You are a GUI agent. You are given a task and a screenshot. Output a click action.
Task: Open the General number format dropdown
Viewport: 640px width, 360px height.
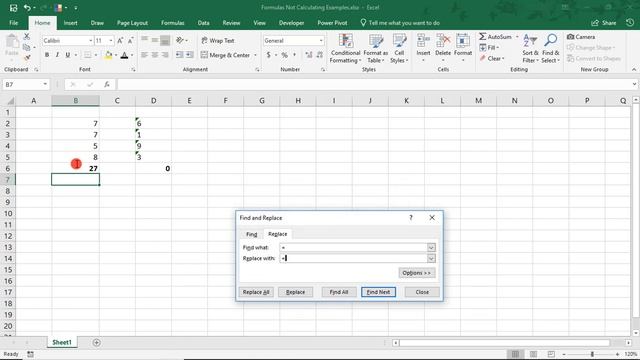321,40
